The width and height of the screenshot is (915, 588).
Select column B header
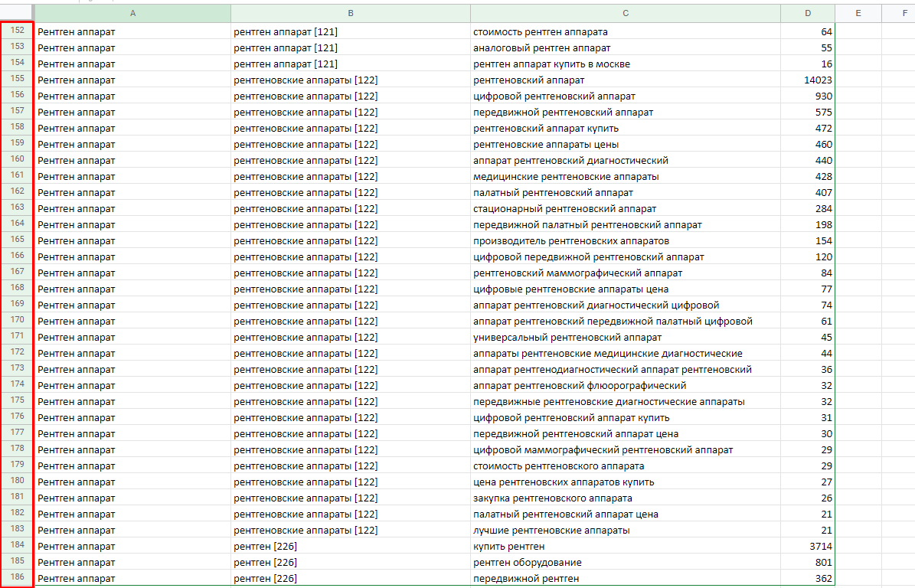[350, 13]
